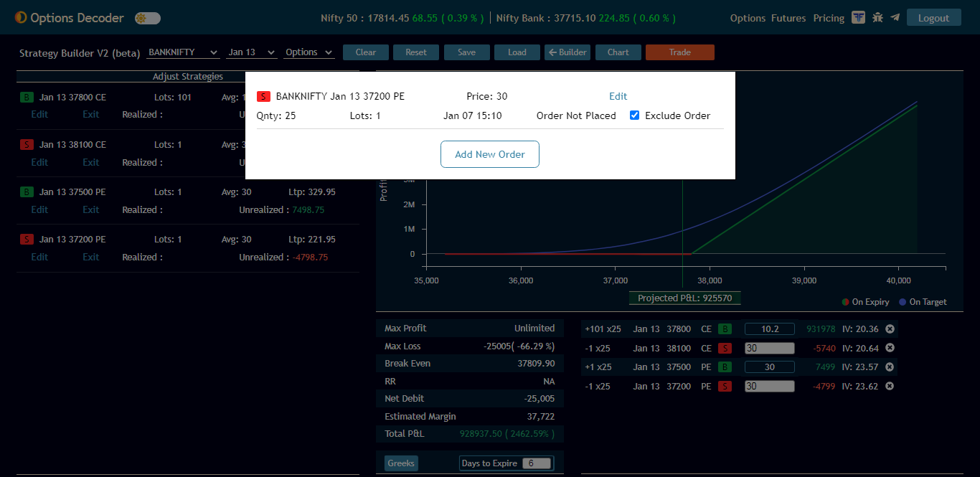The height and width of the screenshot is (477, 980).
Task: Click the Adjust Strategies header
Action: click(x=188, y=76)
